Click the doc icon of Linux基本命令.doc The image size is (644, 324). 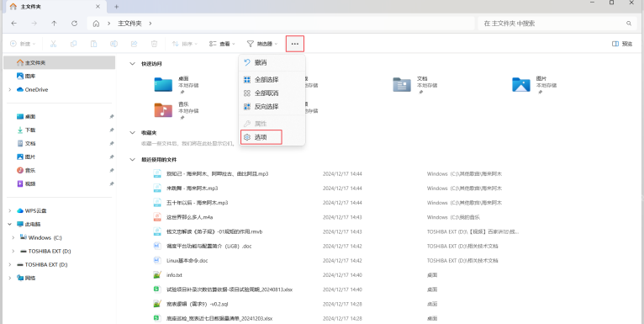pyautogui.click(x=157, y=261)
